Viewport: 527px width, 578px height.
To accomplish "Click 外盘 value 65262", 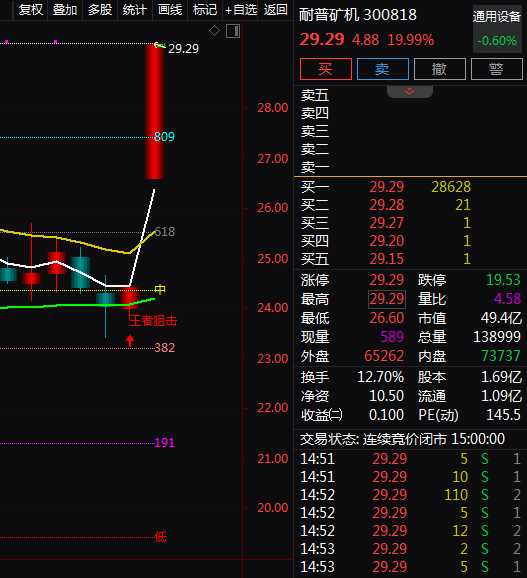I will coord(384,356).
